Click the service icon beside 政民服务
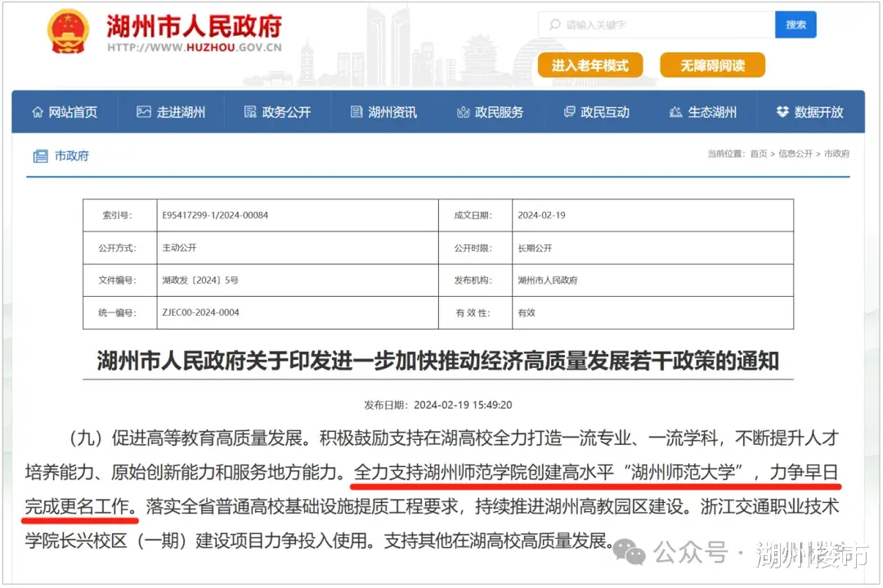 [x=463, y=112]
